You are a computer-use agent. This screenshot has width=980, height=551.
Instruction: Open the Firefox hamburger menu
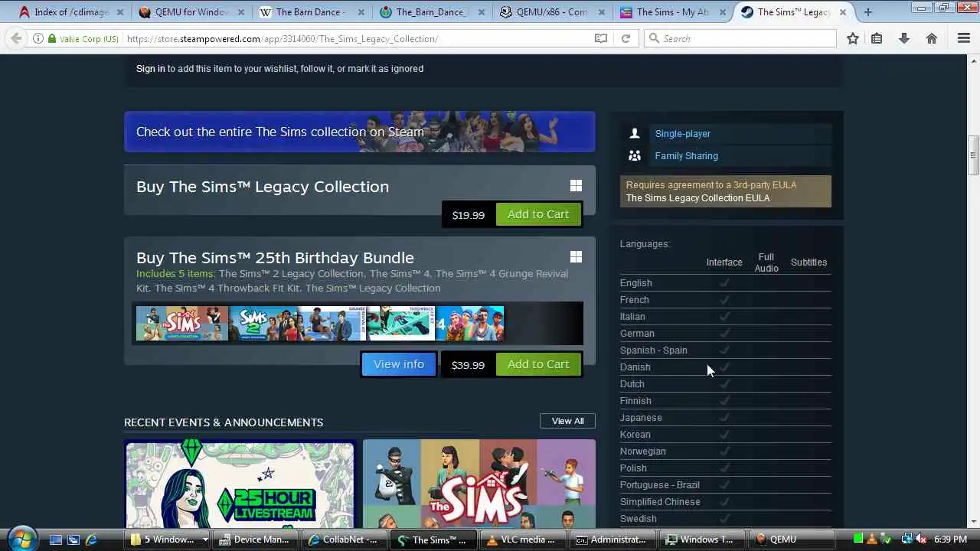click(x=964, y=38)
